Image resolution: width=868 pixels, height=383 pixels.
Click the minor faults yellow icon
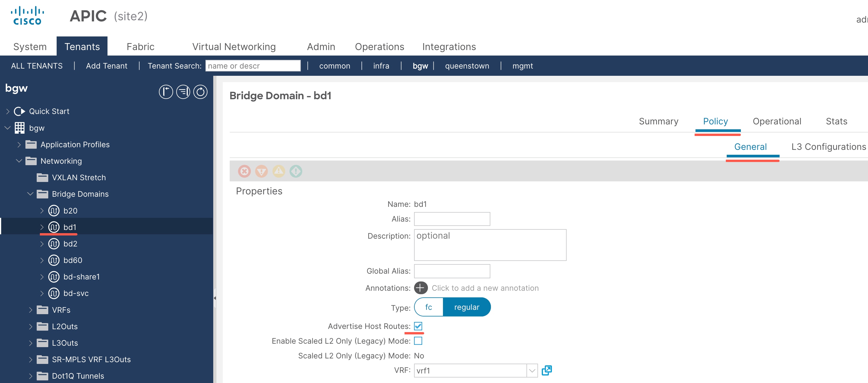[279, 171]
